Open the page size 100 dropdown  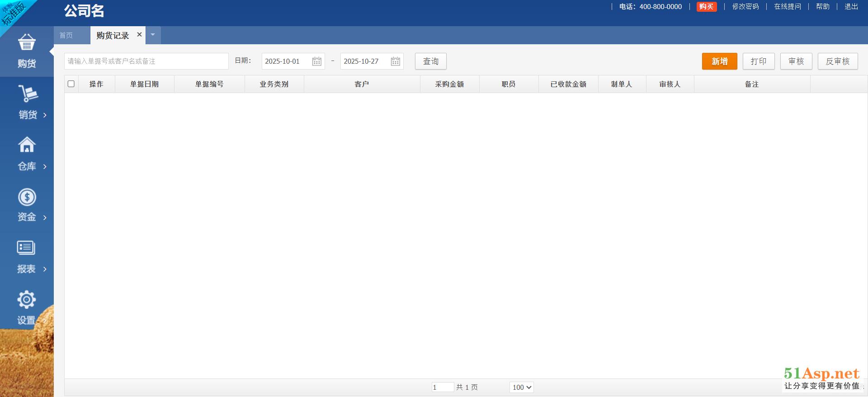[522, 387]
